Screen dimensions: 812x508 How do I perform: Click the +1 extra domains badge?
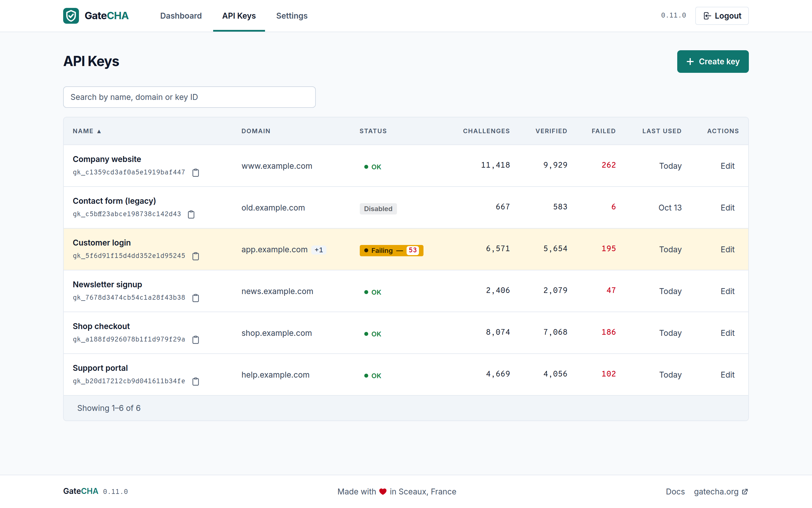(x=319, y=250)
